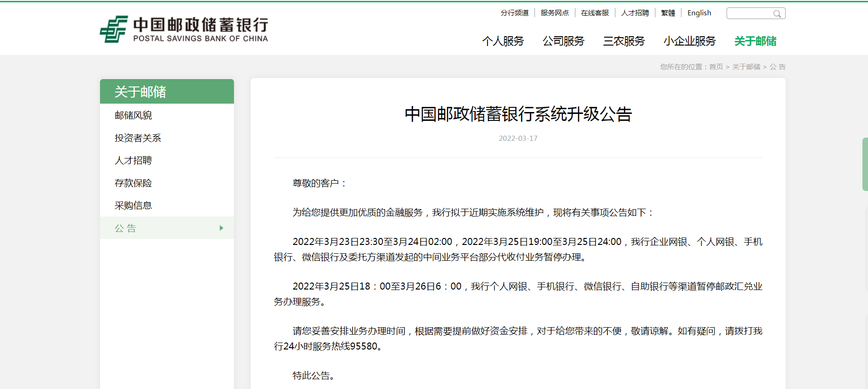Image resolution: width=868 pixels, height=389 pixels.
Task: Switch to 繁體 traditional Chinese
Action: tap(668, 13)
